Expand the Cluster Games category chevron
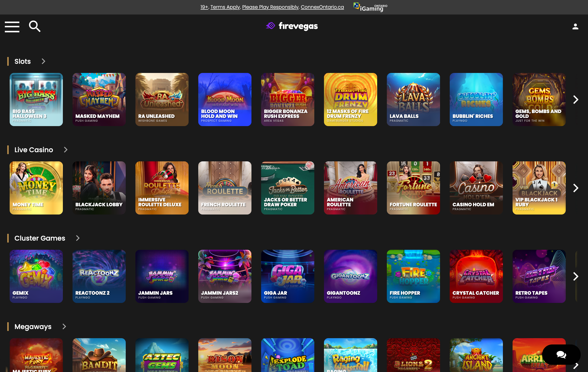Image resolution: width=588 pixels, height=372 pixels. click(78, 238)
